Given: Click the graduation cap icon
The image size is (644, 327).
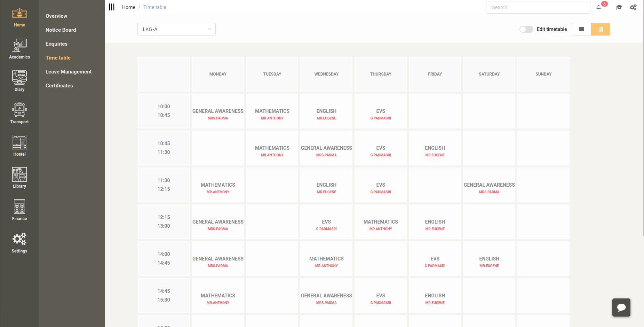Looking at the screenshot, I should coord(619,7).
